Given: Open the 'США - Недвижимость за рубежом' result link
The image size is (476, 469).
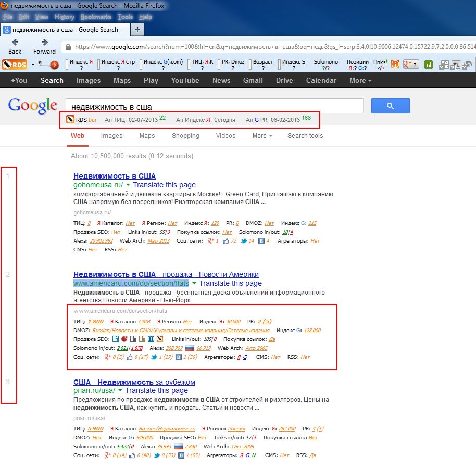Looking at the screenshot, I should pos(134,382).
